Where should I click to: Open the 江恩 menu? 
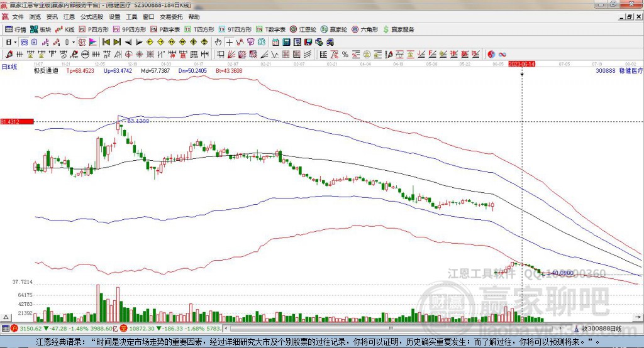pos(69,17)
